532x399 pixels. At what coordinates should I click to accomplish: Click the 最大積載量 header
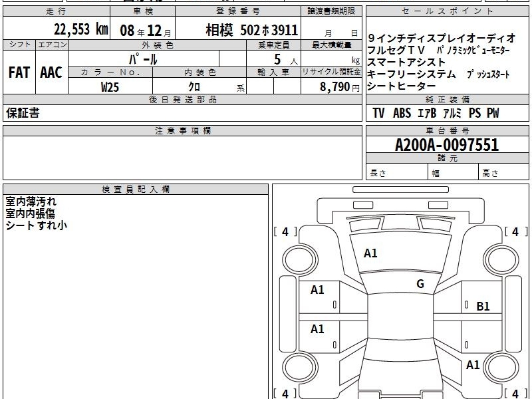point(331,45)
